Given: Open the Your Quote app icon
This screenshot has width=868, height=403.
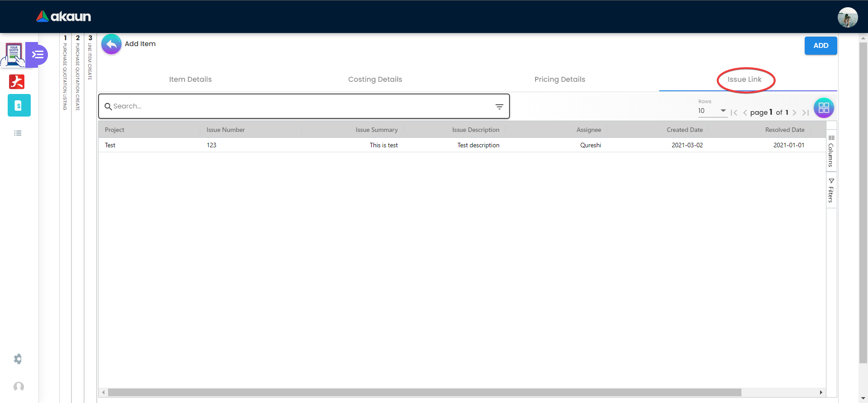Looking at the screenshot, I should pos(14,55).
